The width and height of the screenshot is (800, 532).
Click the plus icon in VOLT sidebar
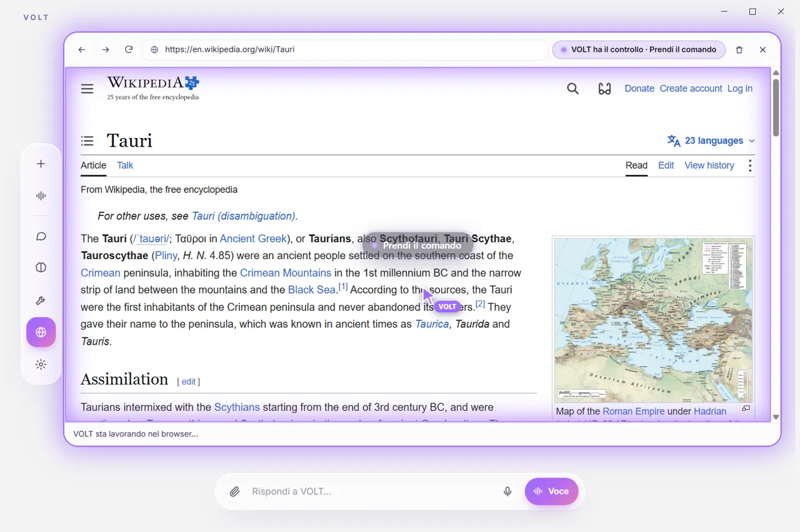(41, 164)
